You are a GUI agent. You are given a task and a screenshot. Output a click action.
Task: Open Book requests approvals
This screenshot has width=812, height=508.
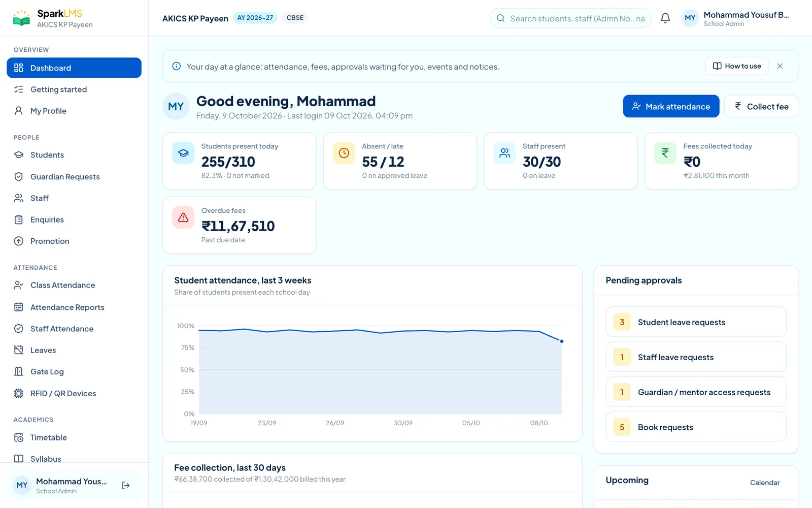(696, 427)
